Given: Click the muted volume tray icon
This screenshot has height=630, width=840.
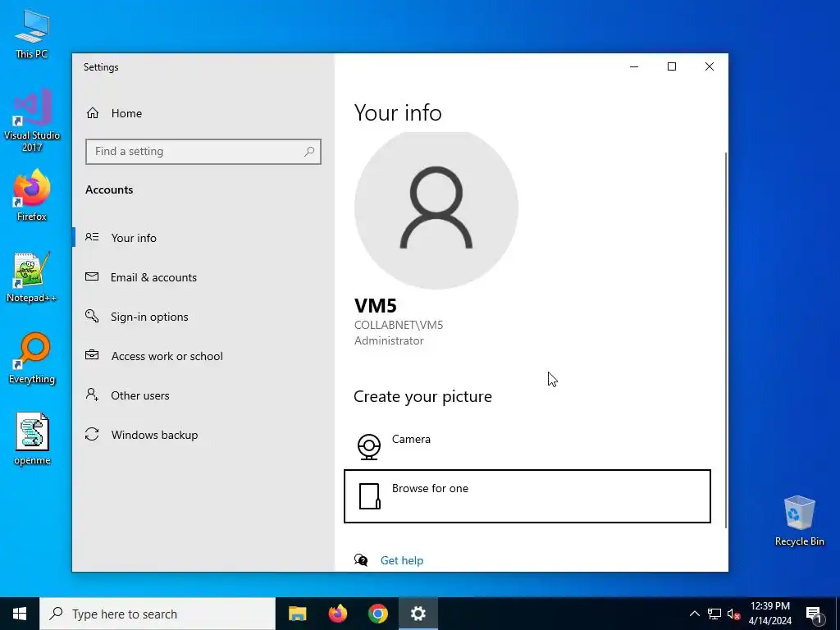Looking at the screenshot, I should tap(734, 614).
